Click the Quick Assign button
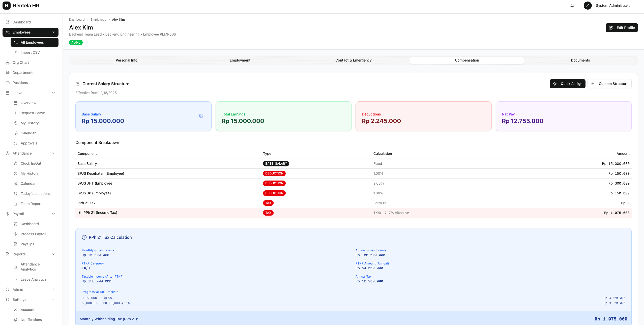The height and width of the screenshot is (325, 644). click(567, 83)
